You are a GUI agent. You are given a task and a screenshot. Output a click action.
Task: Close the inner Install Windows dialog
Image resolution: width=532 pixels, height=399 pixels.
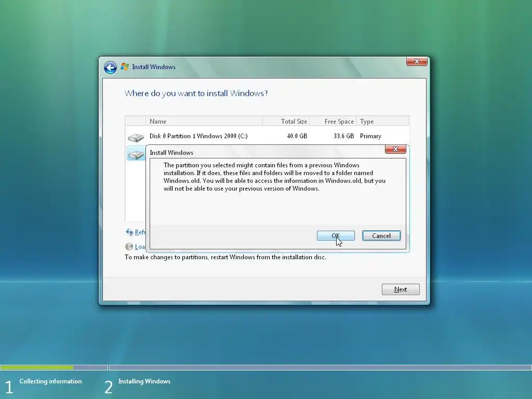click(x=395, y=149)
